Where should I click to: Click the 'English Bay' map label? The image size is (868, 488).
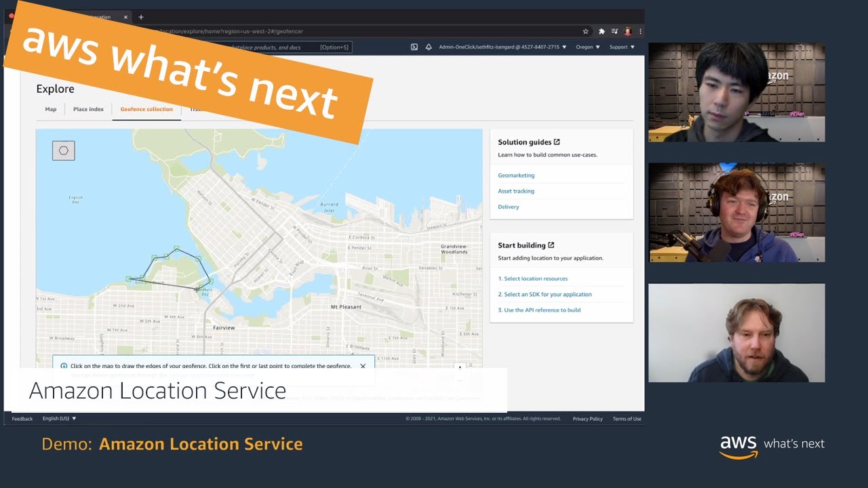point(76,200)
